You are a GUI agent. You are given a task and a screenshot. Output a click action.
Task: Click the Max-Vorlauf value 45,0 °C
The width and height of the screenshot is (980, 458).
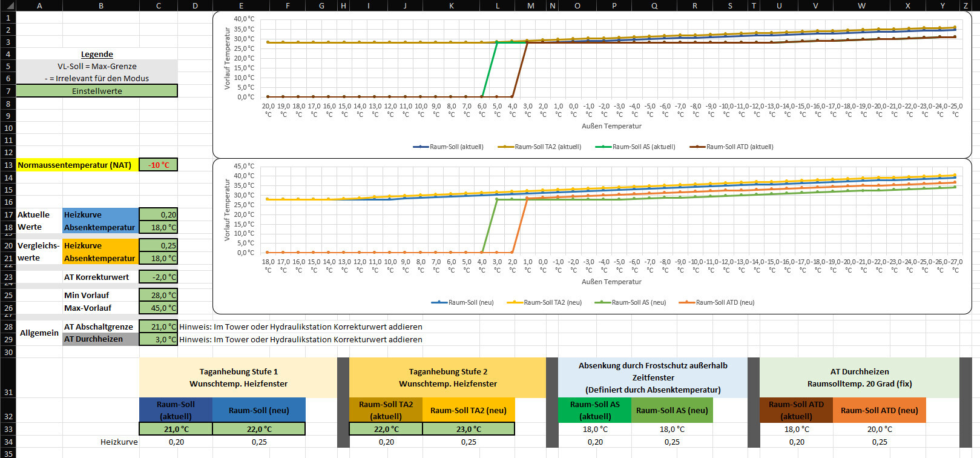point(158,308)
